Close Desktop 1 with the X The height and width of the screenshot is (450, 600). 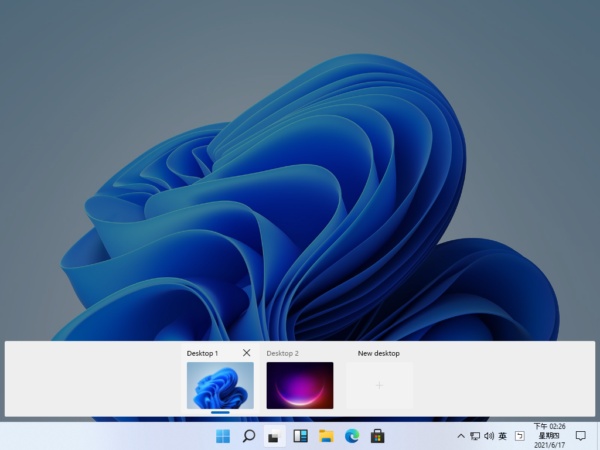[x=247, y=353]
